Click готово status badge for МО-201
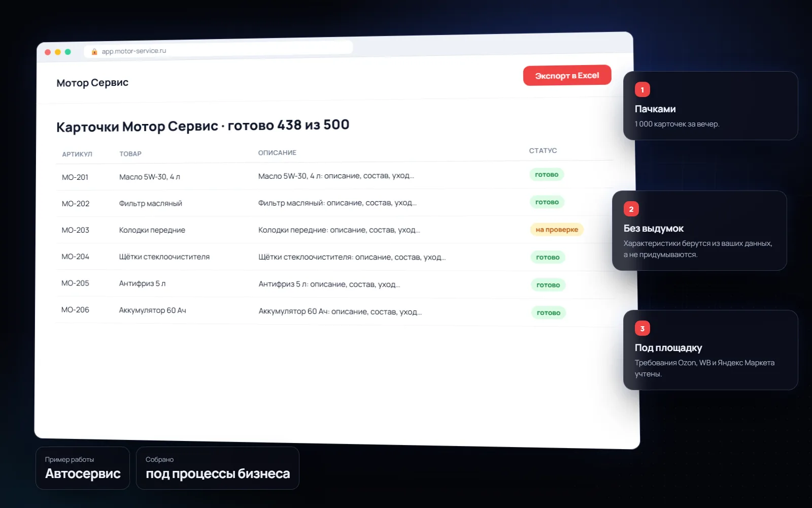Image resolution: width=812 pixels, height=508 pixels. coord(547,175)
